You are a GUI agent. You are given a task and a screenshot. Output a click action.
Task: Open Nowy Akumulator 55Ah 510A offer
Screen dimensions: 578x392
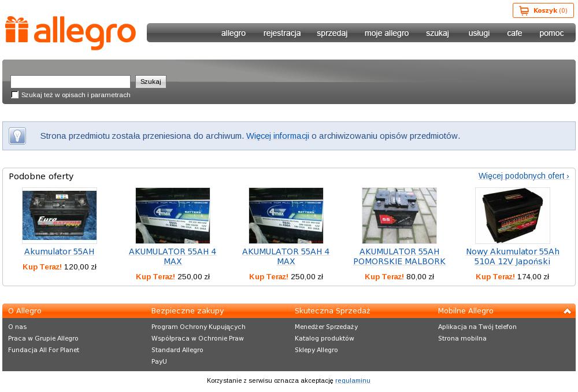point(512,256)
